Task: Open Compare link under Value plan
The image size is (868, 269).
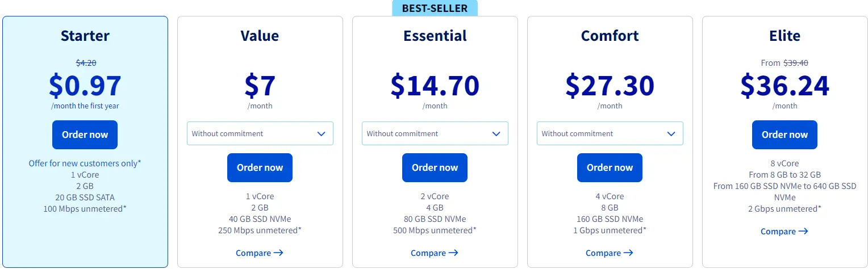Action: 260,253
